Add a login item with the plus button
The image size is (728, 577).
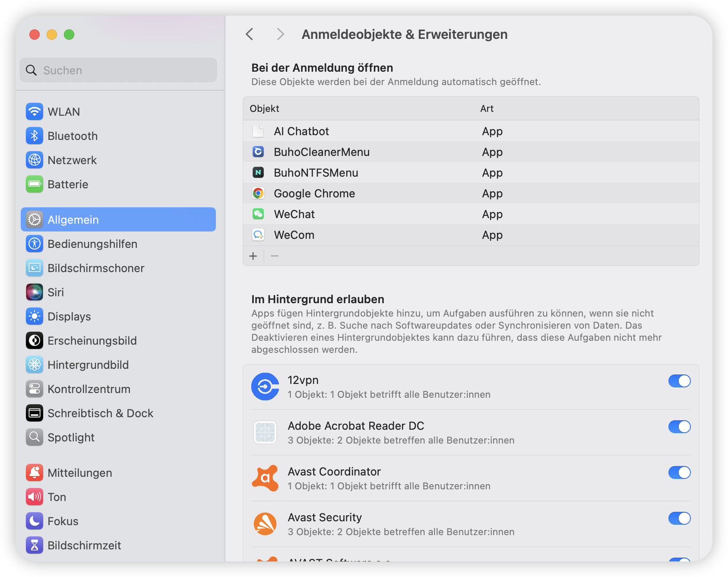[x=253, y=256]
